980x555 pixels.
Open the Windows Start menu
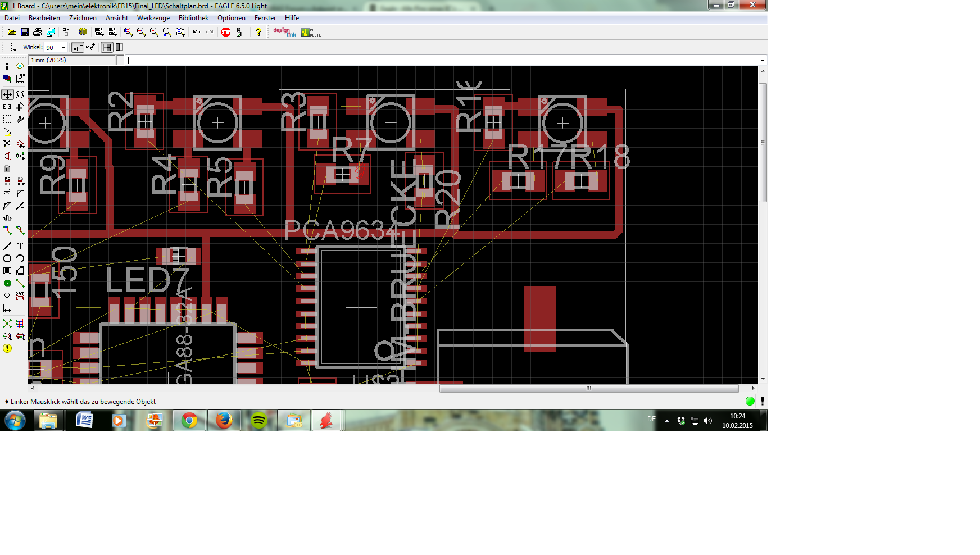[x=15, y=420]
